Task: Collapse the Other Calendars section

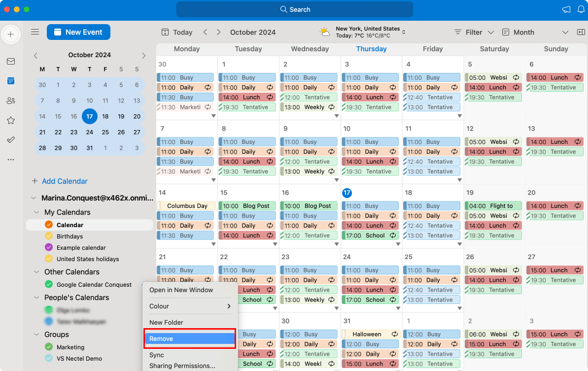Action: [x=36, y=271]
